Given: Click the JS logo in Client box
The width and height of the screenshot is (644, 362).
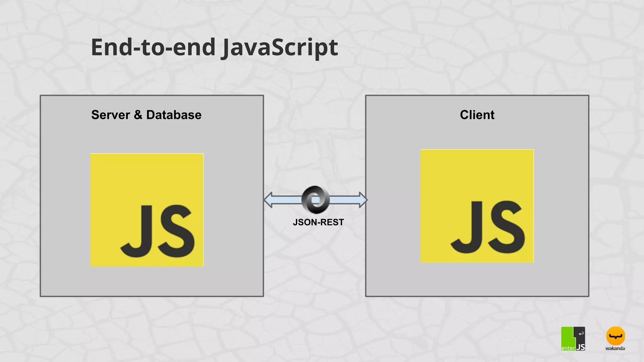Looking at the screenshot, I should tap(477, 206).
